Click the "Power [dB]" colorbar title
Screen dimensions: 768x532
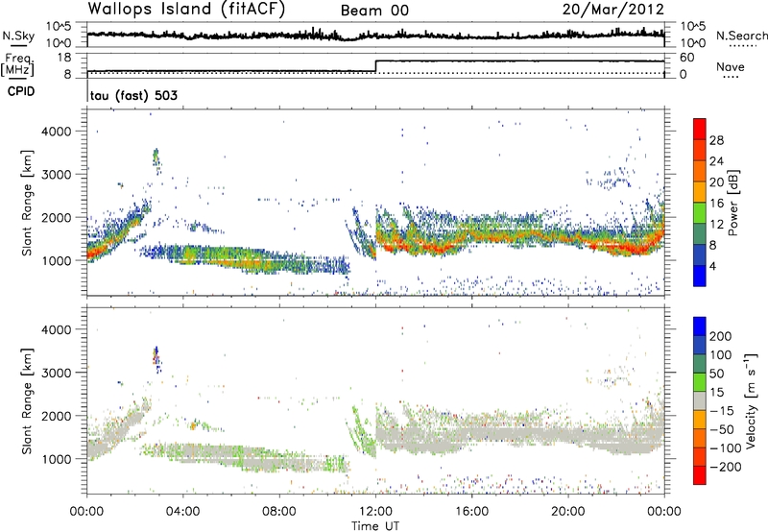(733, 203)
